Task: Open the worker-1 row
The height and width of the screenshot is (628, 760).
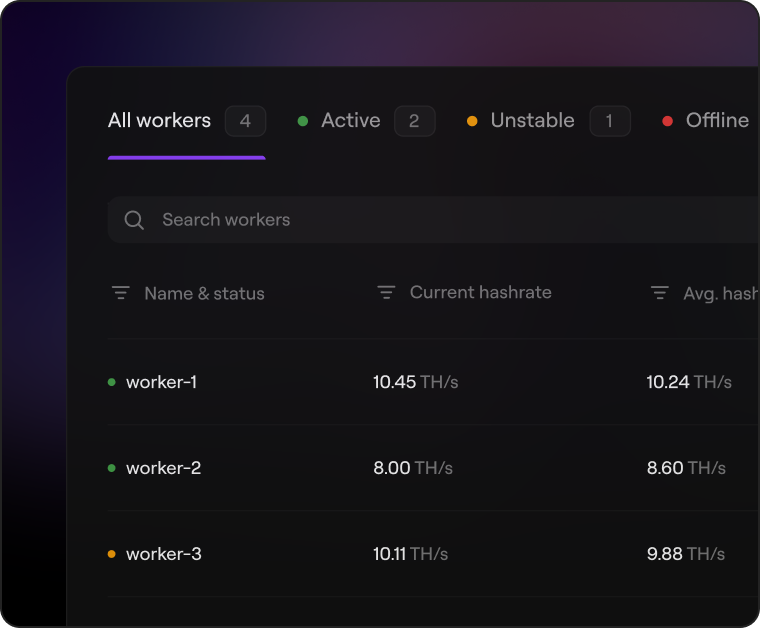Action: pos(433,382)
